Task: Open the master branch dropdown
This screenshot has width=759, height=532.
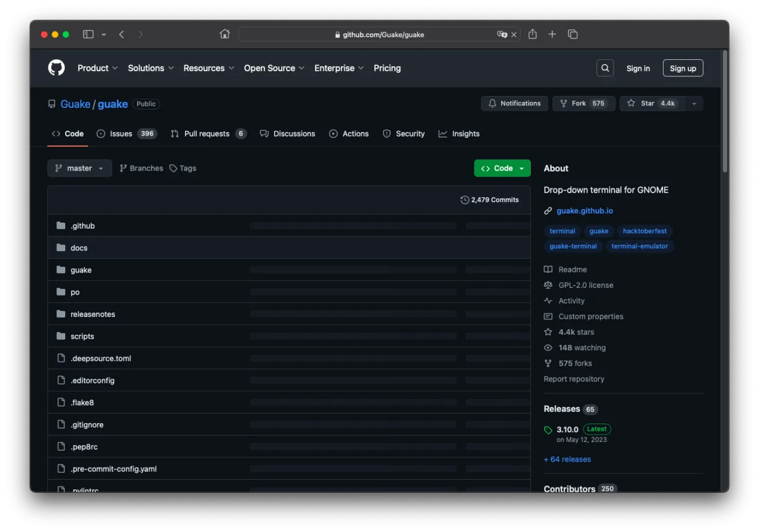Action: pyautogui.click(x=79, y=168)
